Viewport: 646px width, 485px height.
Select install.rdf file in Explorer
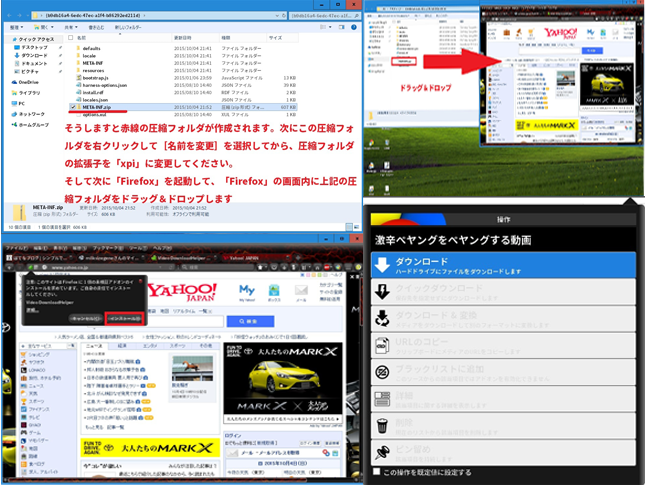93,93
